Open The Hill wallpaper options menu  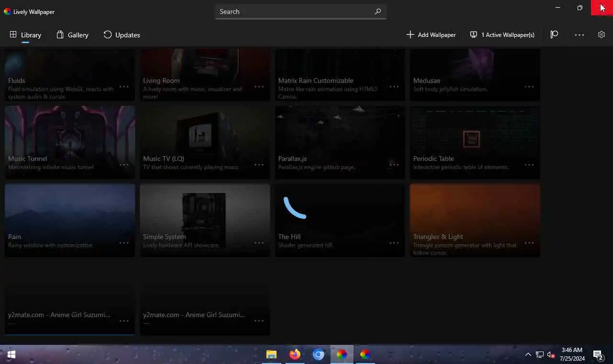click(394, 243)
